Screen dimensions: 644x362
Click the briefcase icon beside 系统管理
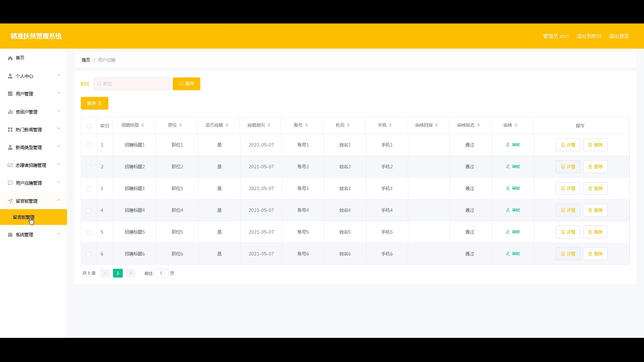(x=10, y=235)
